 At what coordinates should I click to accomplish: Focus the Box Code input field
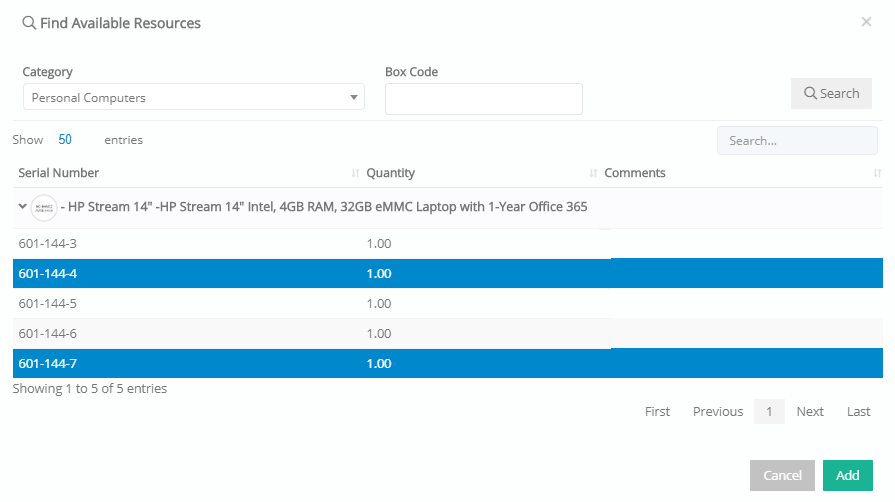tap(483, 99)
